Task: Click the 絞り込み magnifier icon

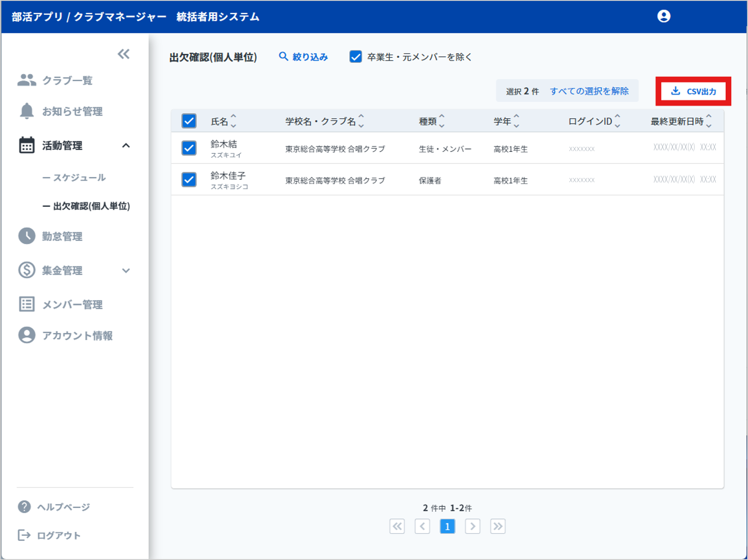Action: (283, 56)
